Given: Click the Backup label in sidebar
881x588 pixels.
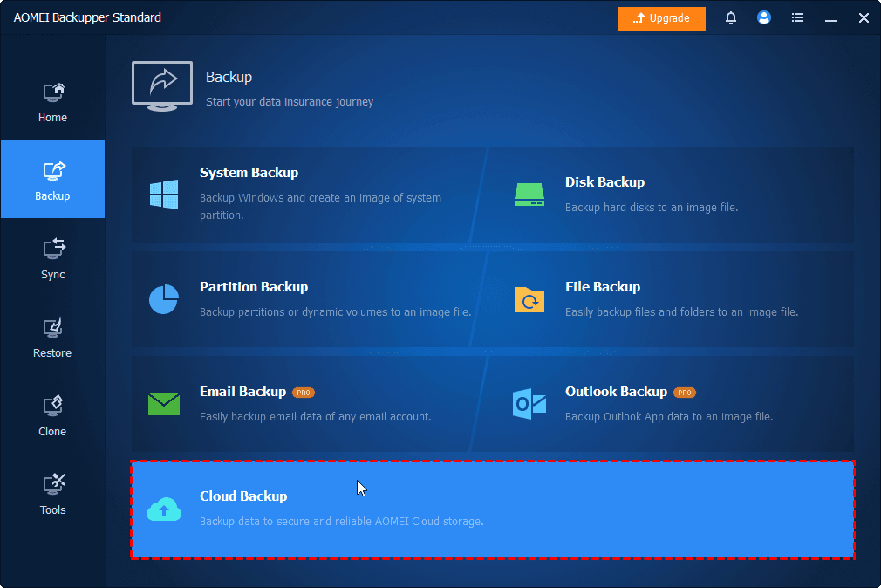Looking at the screenshot, I should click(52, 196).
